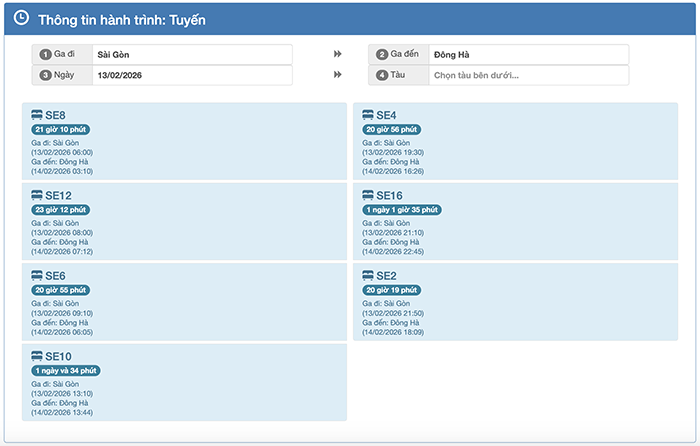Click the SE16 train icon

(x=368, y=195)
